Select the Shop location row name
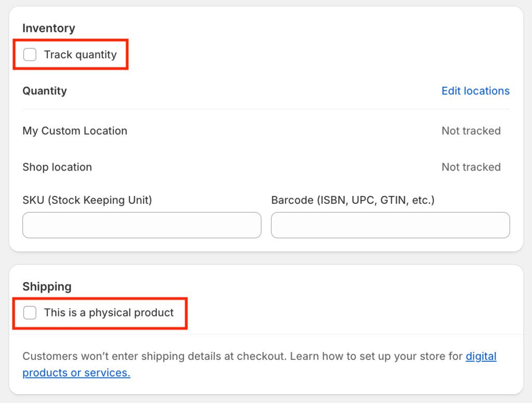Screen dimensions: 532x403 point(57,167)
